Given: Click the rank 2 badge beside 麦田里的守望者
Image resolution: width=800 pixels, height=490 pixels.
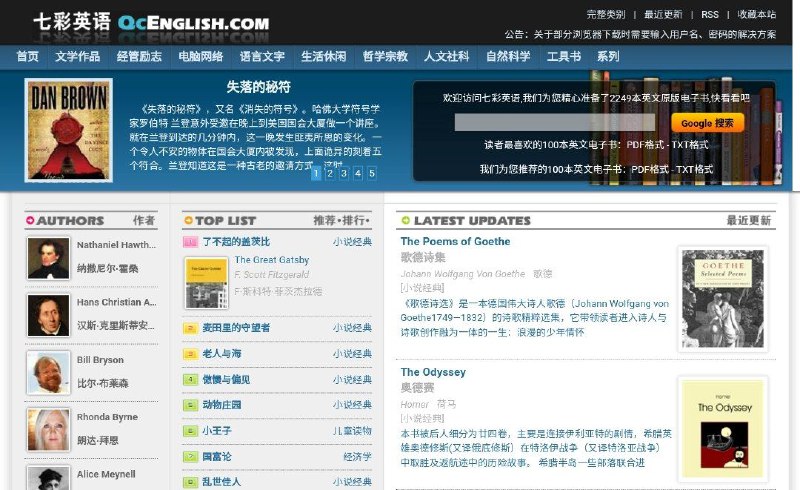Looking at the screenshot, I should coord(190,328).
